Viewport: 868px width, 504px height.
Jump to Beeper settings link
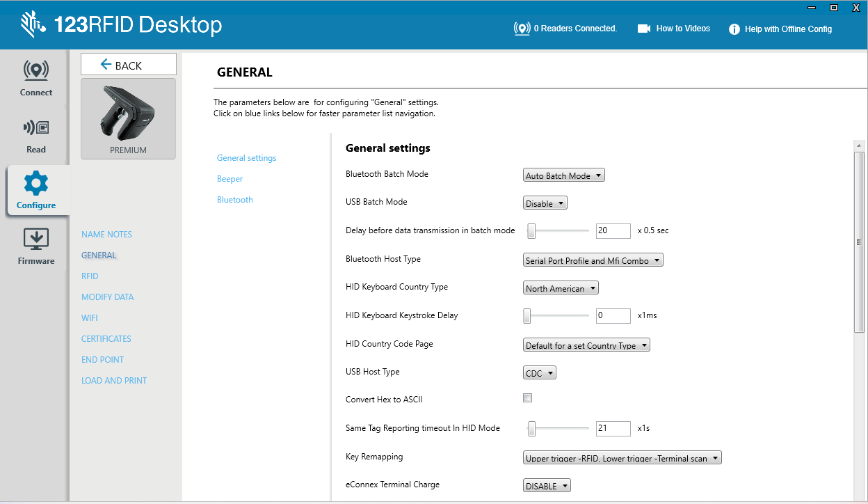point(230,179)
